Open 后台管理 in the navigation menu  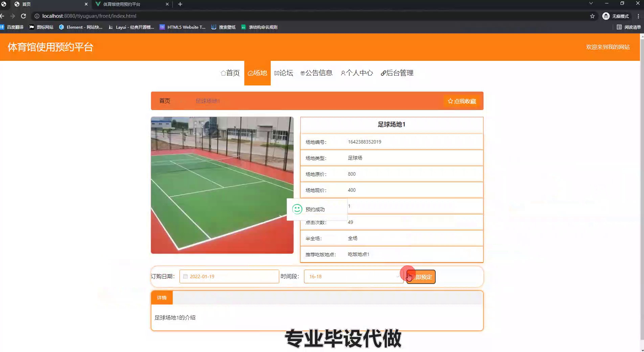[x=397, y=73]
